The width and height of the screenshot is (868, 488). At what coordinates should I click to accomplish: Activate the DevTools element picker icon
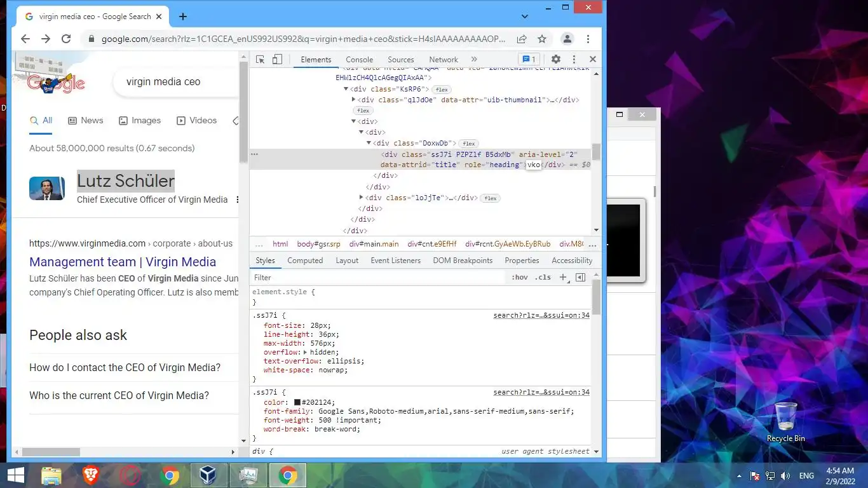pyautogui.click(x=261, y=59)
